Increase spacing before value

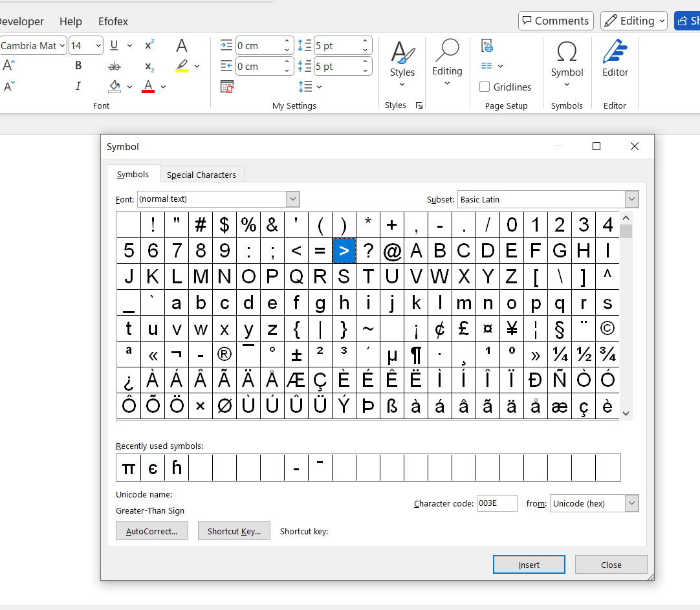coord(365,41)
